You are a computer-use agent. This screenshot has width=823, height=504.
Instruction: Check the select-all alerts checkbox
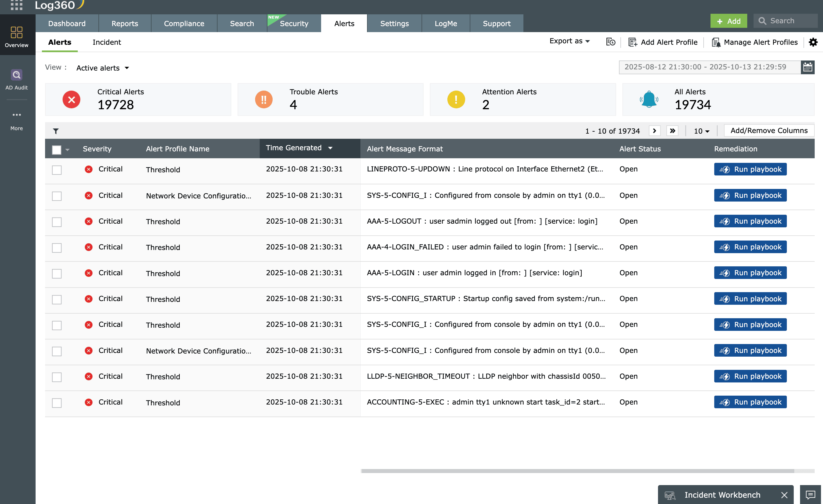[x=57, y=150]
